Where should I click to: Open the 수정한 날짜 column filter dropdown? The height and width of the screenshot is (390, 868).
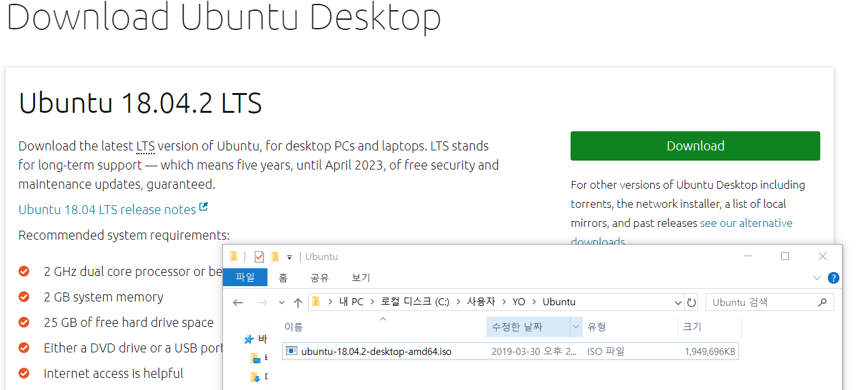pyautogui.click(x=576, y=327)
